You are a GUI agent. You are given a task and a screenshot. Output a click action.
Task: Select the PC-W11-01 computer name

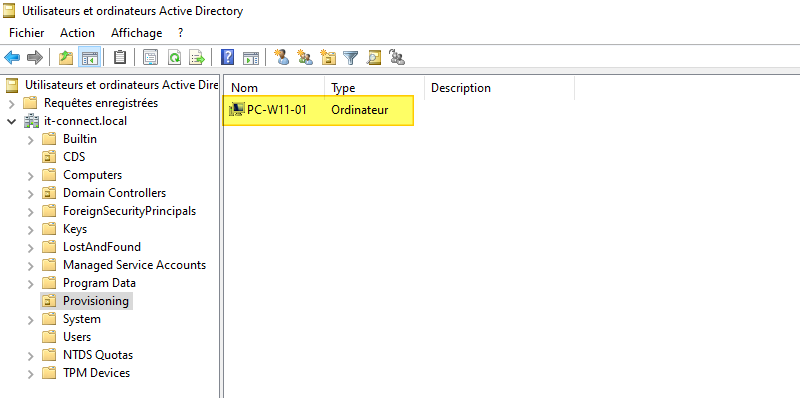[x=277, y=110]
